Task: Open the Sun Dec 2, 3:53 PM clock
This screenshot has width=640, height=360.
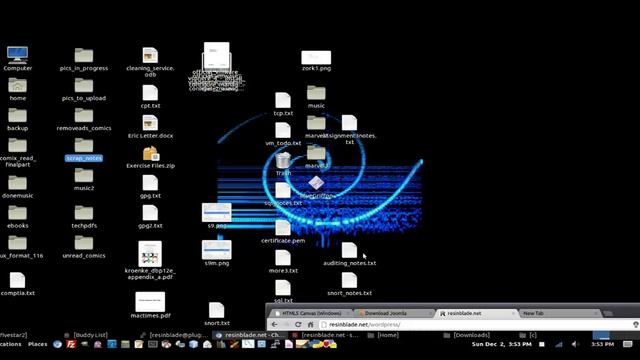Action: pyautogui.click(x=502, y=344)
